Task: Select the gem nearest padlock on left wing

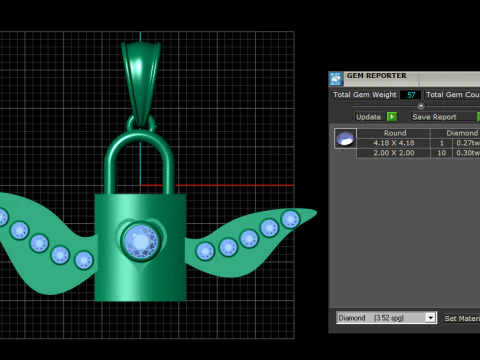Action: point(84,261)
